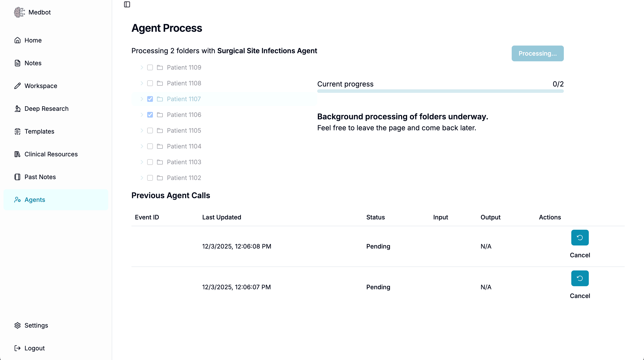644x360 pixels.
Task: Click the Processing... button
Action: pyautogui.click(x=538, y=53)
